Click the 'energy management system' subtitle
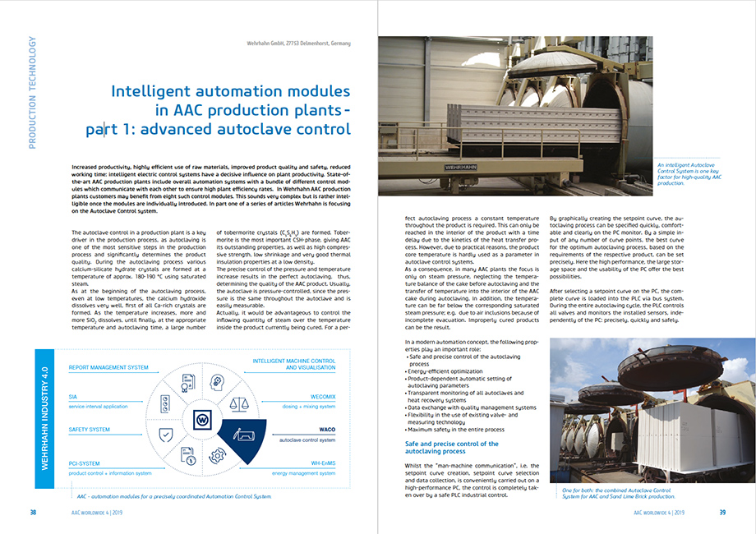Screen dimensions: 756x534 coord(303,473)
